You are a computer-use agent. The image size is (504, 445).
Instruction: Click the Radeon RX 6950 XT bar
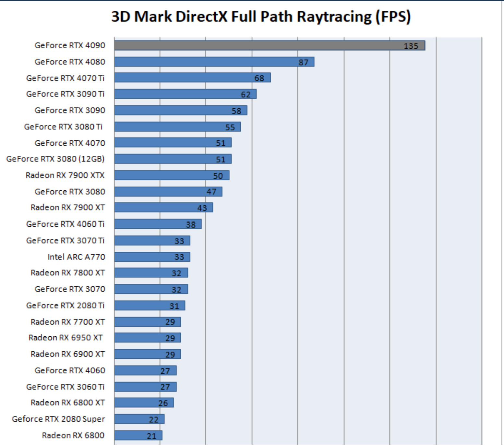tap(148, 338)
